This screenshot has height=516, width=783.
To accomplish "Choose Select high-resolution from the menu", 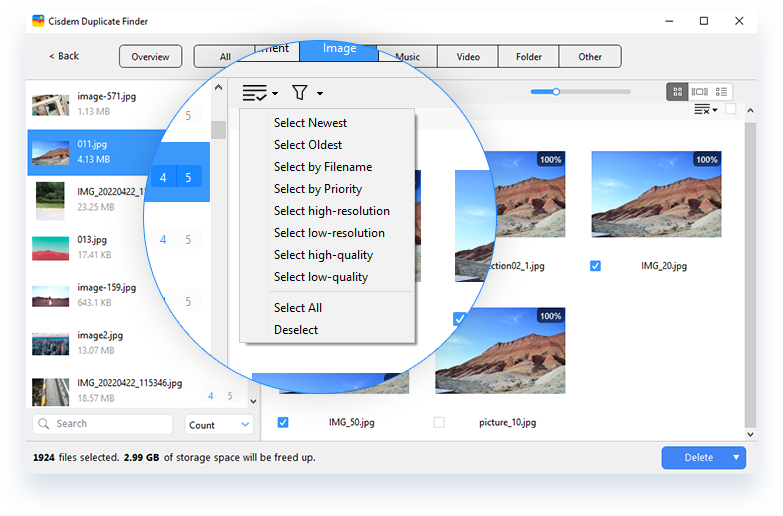I will tap(331, 211).
